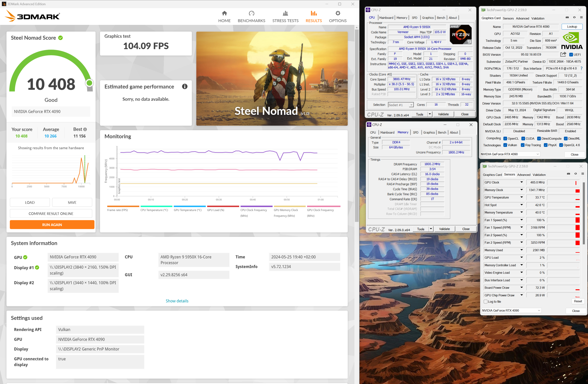The height and width of the screenshot is (384, 588).
Task: Click the Steel Nomad benchmark image
Action: (x=272, y=79)
